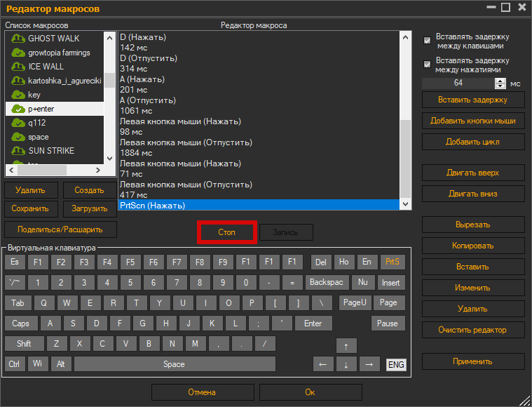Click the up arrow virtual key

[x=346, y=347]
